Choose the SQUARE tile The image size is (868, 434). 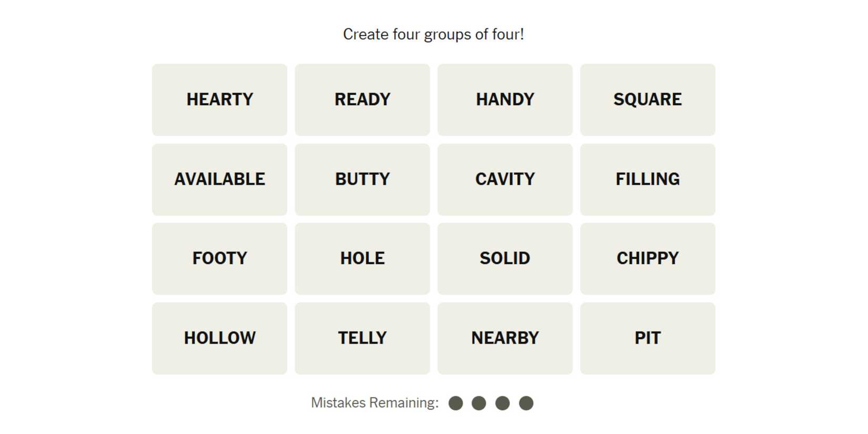tap(647, 99)
